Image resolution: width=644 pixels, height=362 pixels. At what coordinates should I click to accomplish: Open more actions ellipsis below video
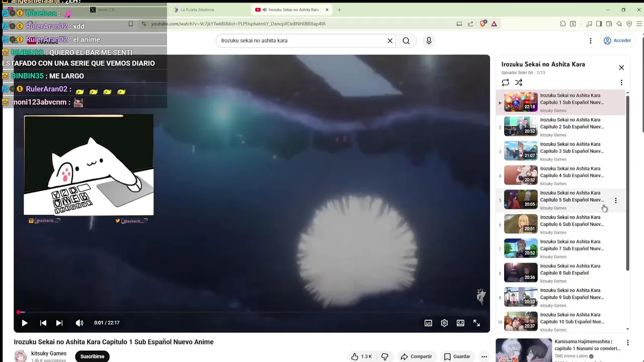click(x=484, y=356)
